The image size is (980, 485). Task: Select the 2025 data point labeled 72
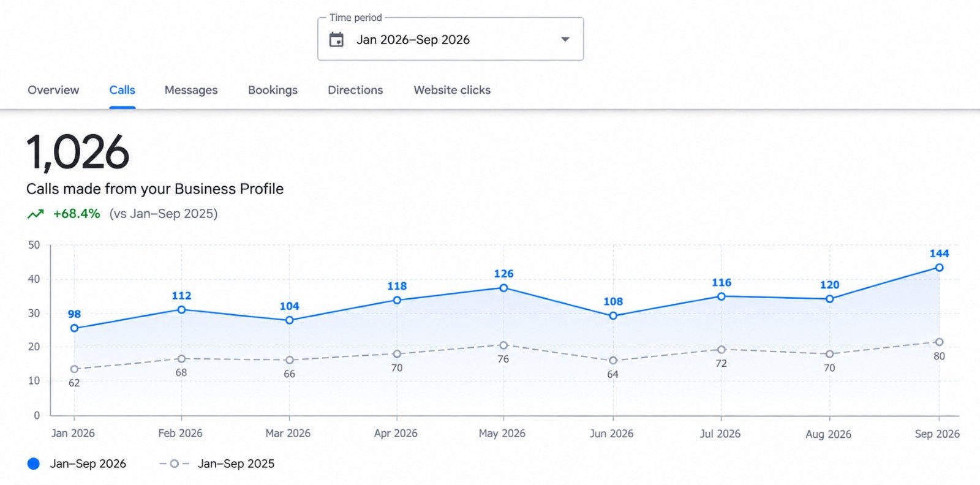(722, 350)
